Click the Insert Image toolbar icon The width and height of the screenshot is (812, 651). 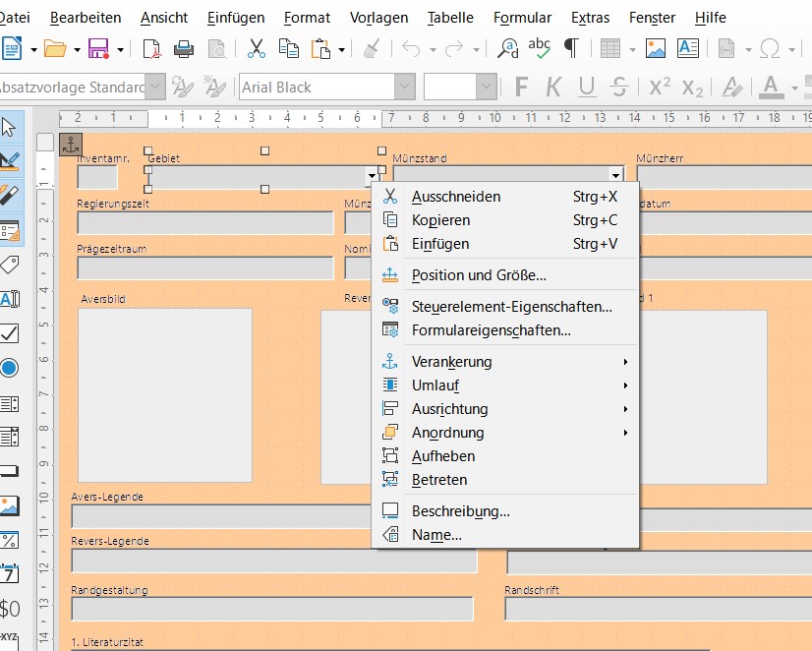(x=655, y=49)
